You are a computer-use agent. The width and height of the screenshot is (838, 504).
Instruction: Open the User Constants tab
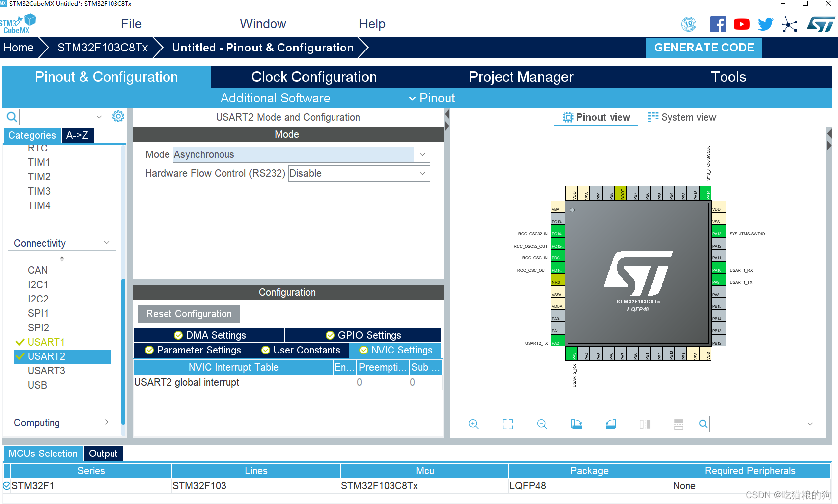[x=300, y=350]
